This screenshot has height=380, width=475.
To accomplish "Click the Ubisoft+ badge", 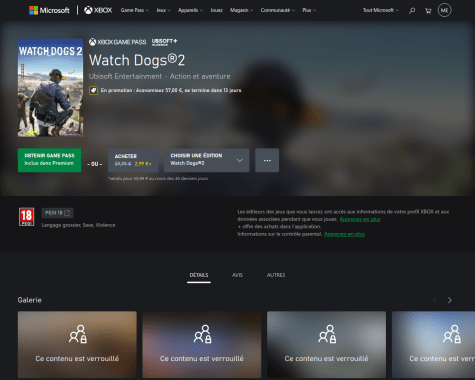I will pos(164,42).
